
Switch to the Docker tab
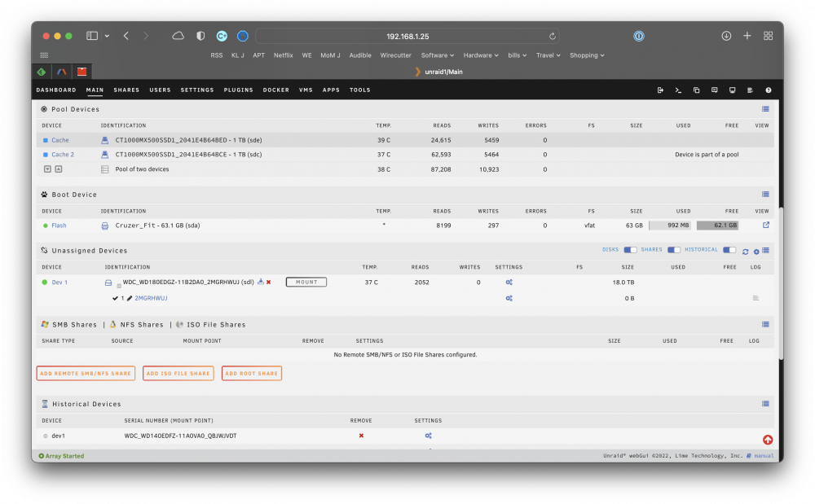[276, 90]
